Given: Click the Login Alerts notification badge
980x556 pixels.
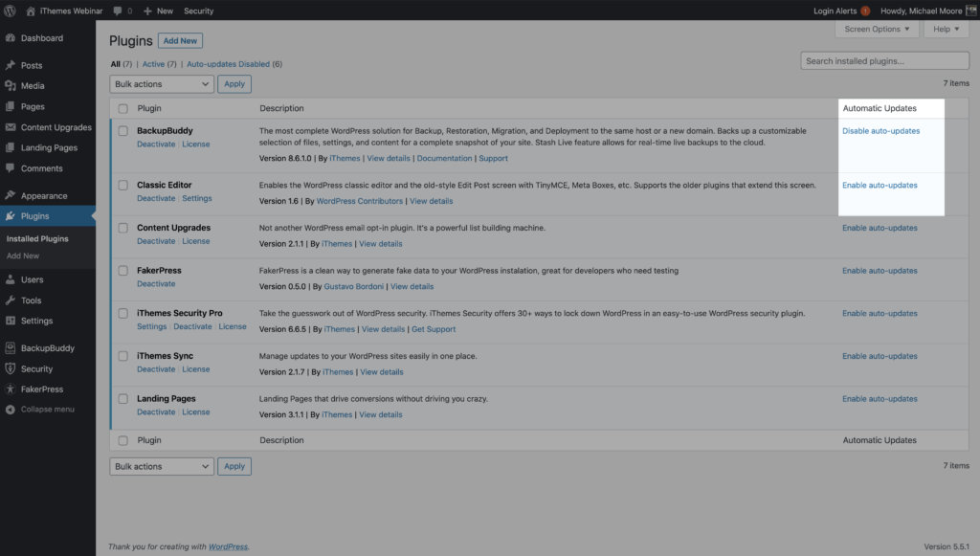Looking at the screenshot, I should pyautogui.click(x=865, y=11).
